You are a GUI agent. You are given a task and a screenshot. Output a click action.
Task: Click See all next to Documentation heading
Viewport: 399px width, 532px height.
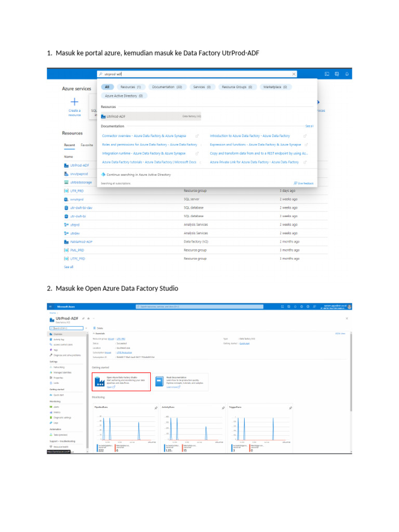(309, 126)
